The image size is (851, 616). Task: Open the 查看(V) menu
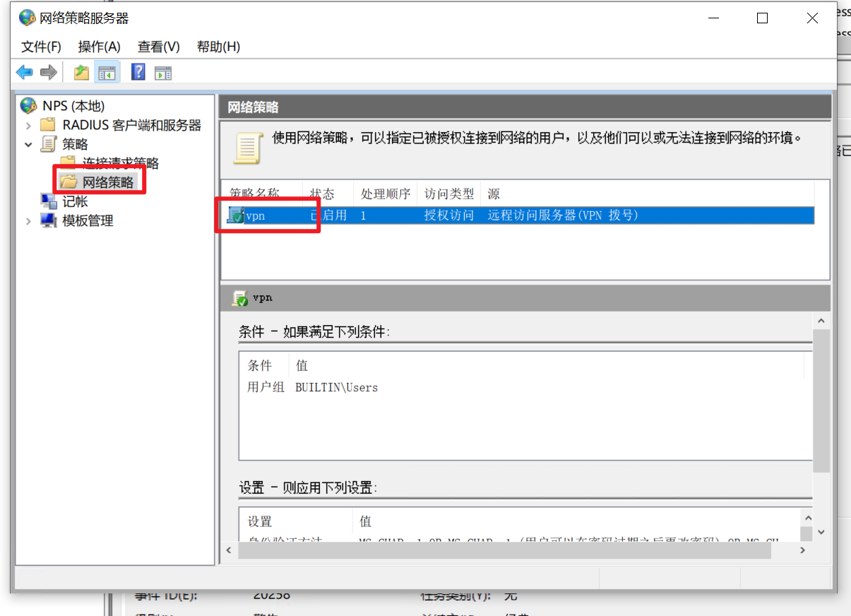click(x=158, y=47)
